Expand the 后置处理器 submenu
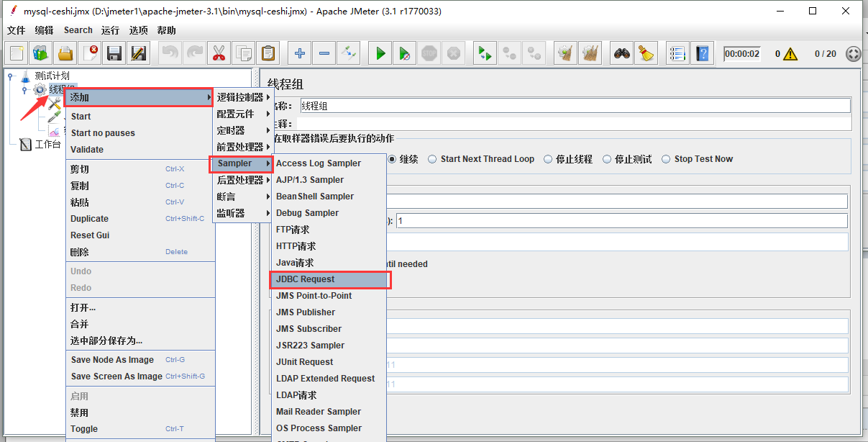The image size is (868, 442). tap(243, 180)
